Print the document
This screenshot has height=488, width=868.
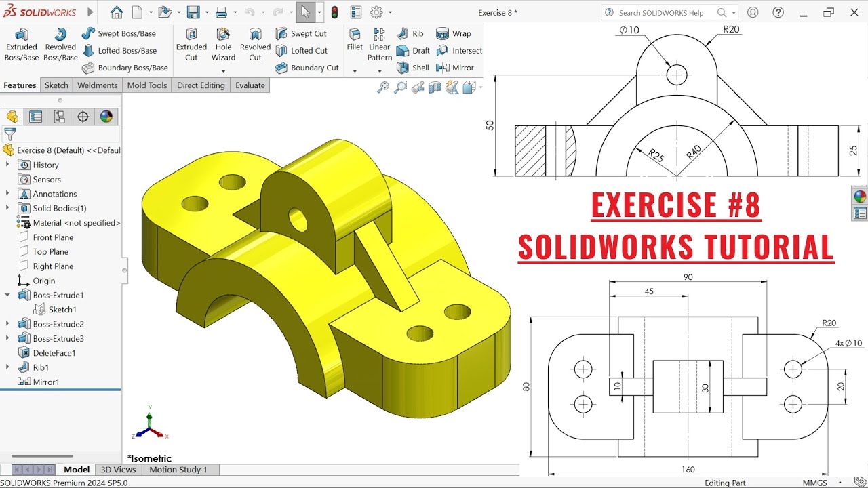[x=221, y=12]
